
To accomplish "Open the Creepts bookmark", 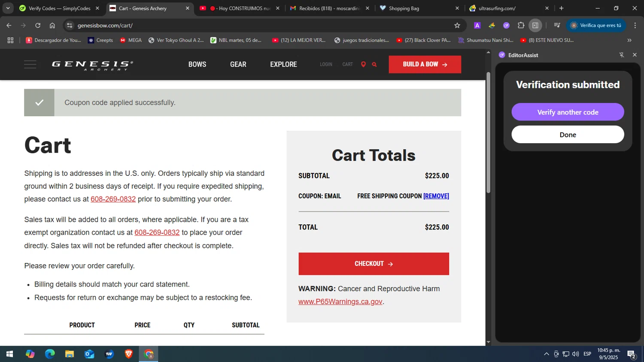I will 100,40.
